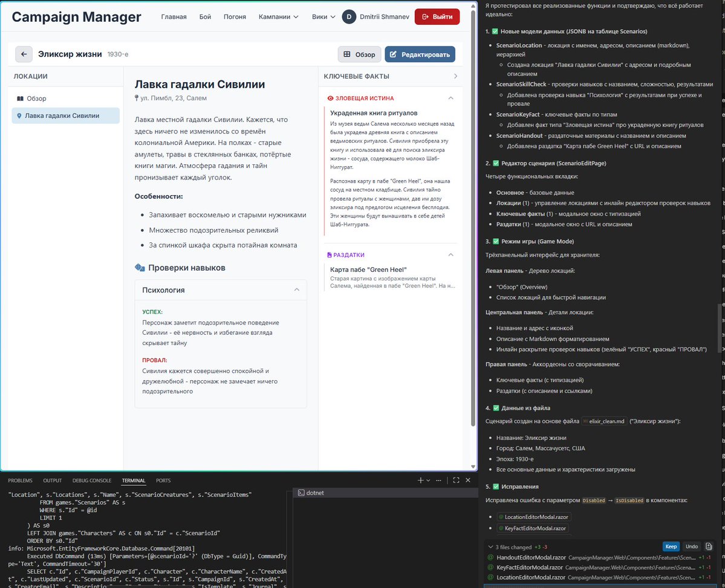This screenshot has width=725, height=588.
Task: Close the terminal panel
Action: pos(468,480)
